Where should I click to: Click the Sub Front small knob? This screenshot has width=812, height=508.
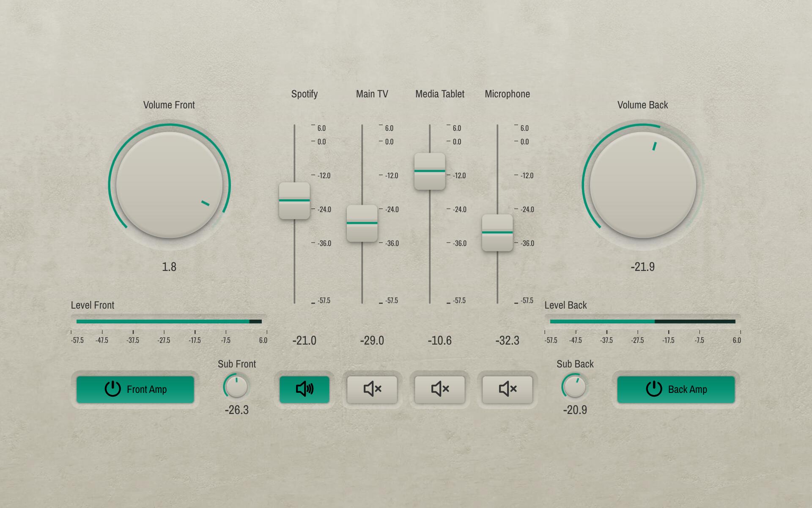[x=236, y=387]
